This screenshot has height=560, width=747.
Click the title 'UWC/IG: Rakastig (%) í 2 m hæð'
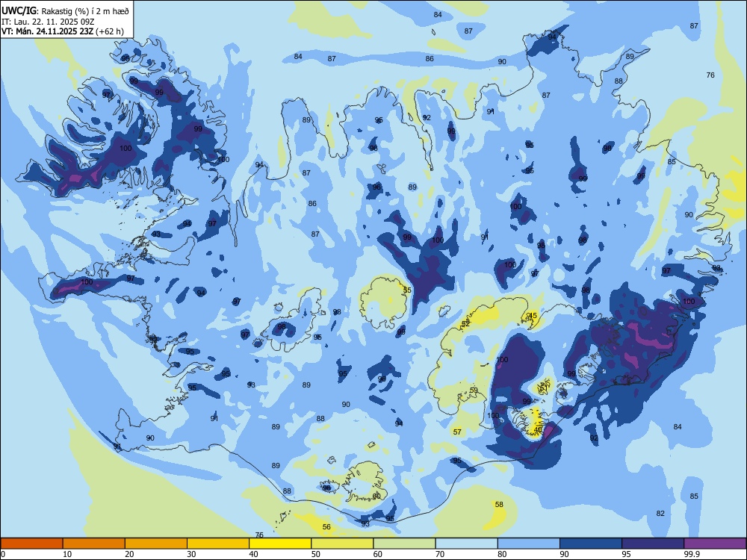pyautogui.click(x=65, y=11)
